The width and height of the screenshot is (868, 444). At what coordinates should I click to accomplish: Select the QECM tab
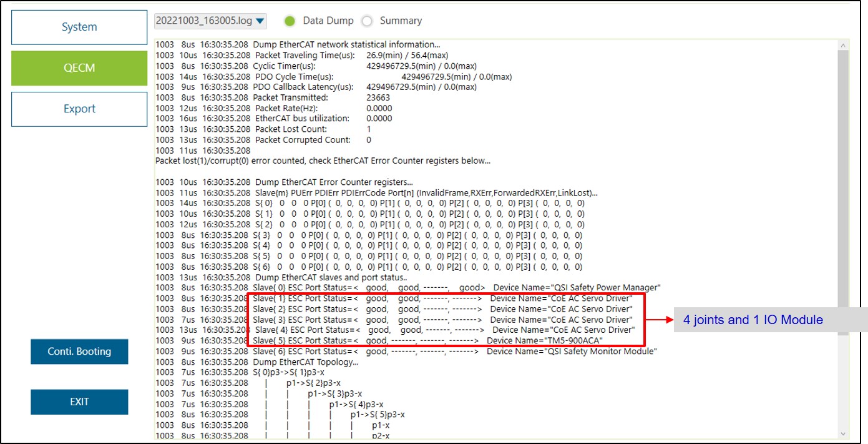(x=79, y=68)
